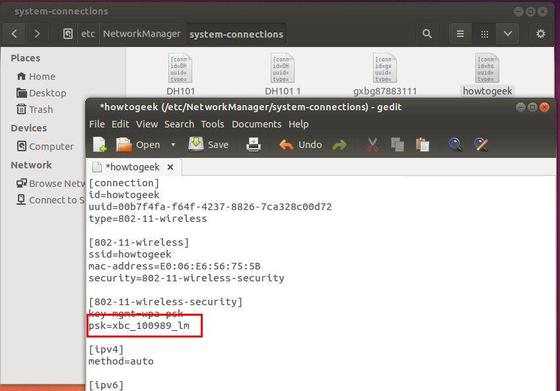Undo the last edit
This screenshot has width=560, height=391.
pos(300,145)
